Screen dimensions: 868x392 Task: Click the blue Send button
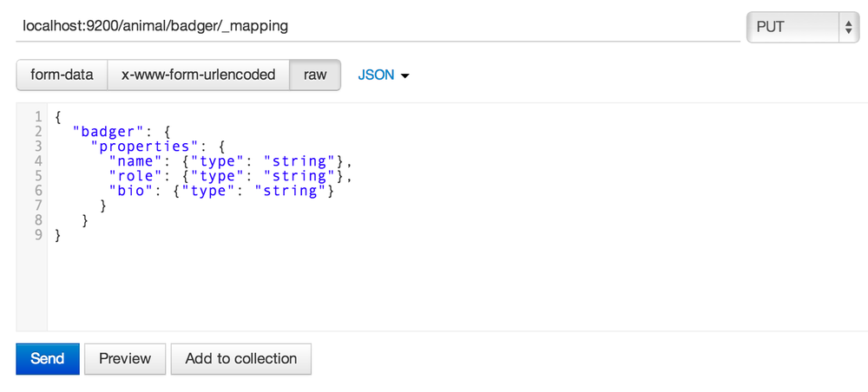[x=48, y=359]
